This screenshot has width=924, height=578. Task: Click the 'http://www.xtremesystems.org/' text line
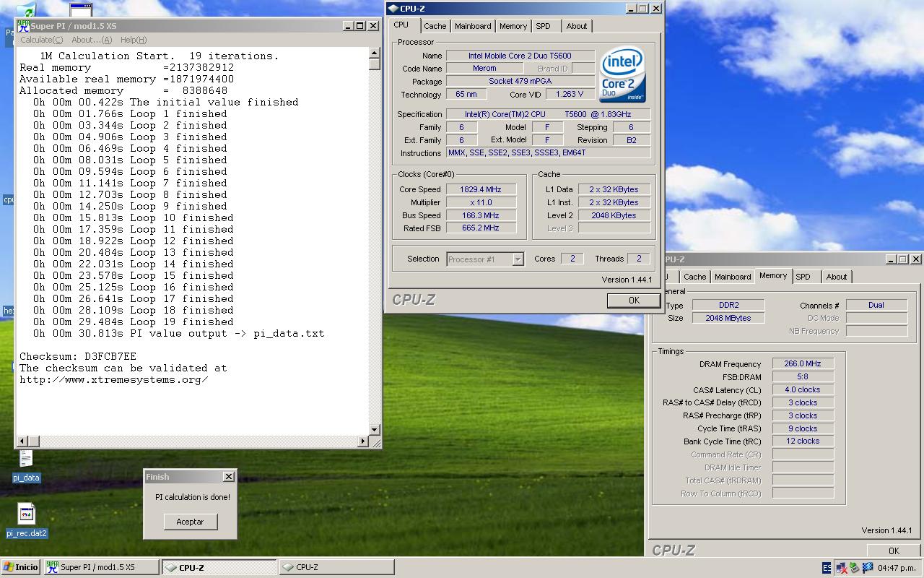coord(113,379)
